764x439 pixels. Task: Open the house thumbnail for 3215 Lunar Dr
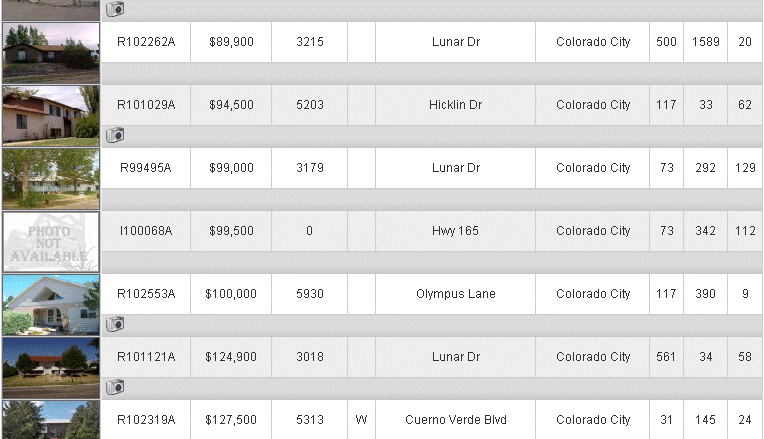click(x=51, y=53)
